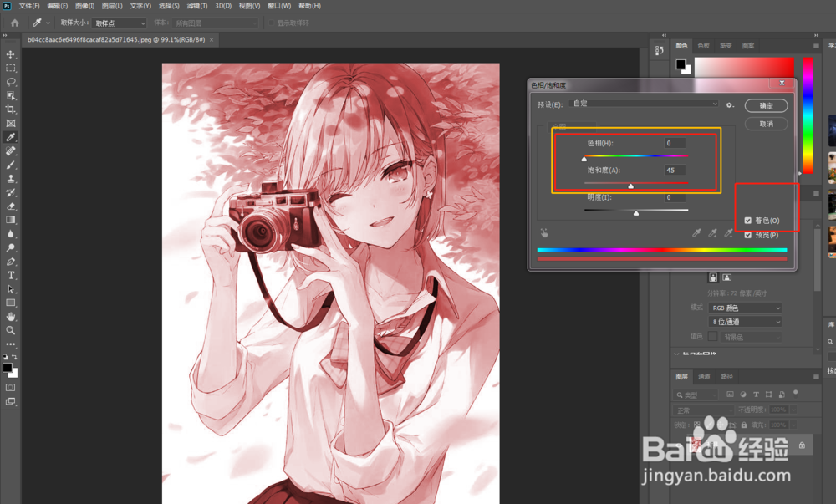Open the eyedropper tool preset picker arrow
Image resolution: width=836 pixels, height=504 pixels.
click(x=48, y=23)
